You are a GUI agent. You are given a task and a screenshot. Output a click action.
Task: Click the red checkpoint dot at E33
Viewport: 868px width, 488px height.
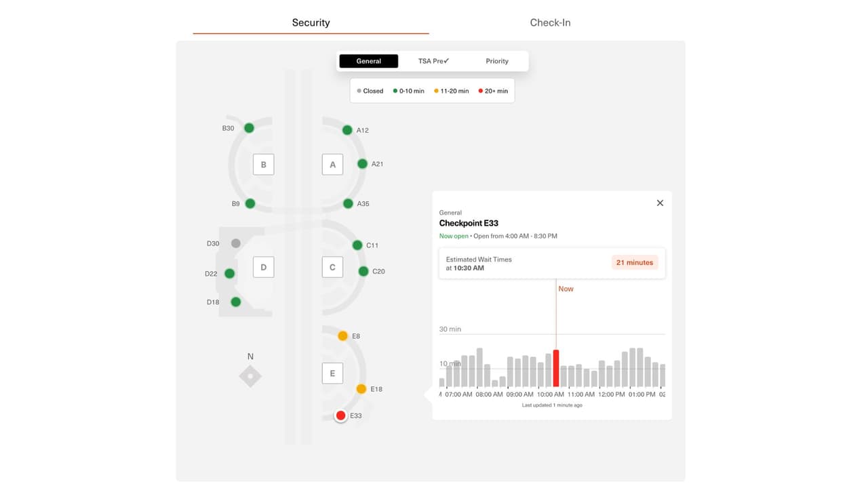(340, 415)
